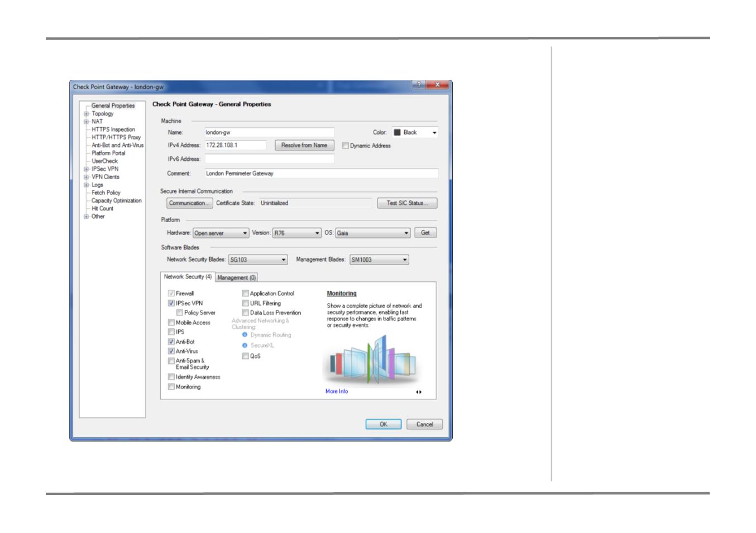Open Anti-Bot and Anti-Virus page
This screenshot has height=533, width=756.
(x=118, y=145)
